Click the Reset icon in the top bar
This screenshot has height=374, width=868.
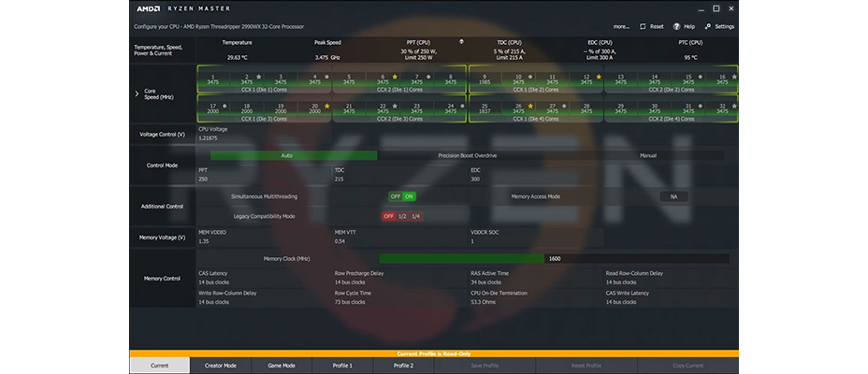point(643,26)
